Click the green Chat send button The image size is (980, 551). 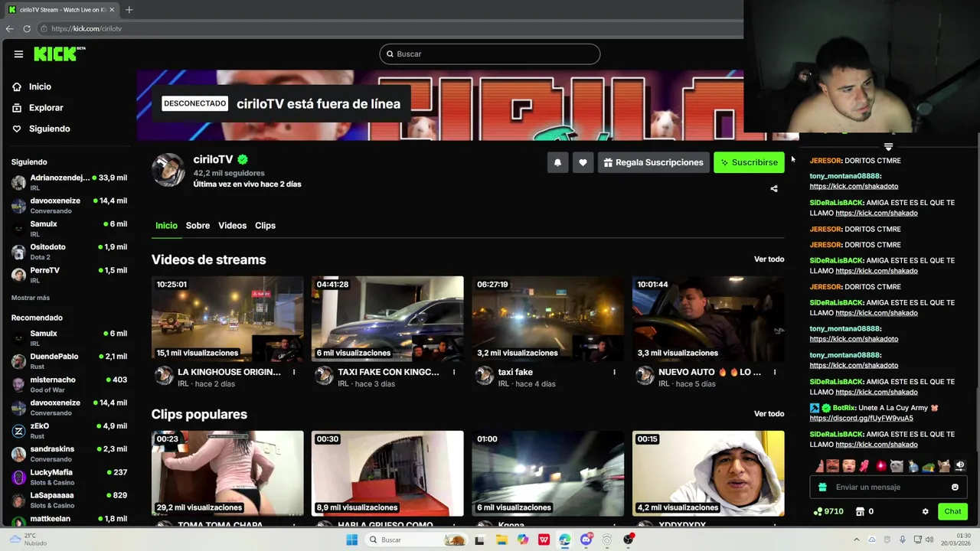point(952,511)
